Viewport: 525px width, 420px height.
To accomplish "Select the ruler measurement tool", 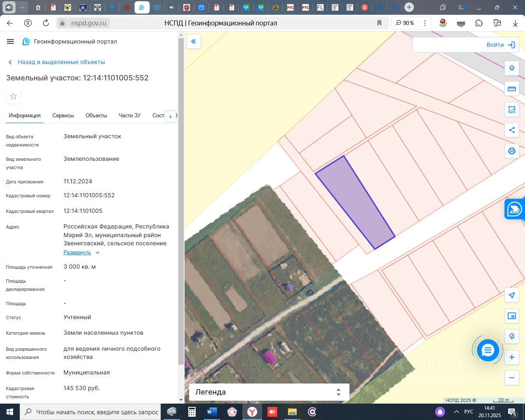I will [x=511, y=89].
